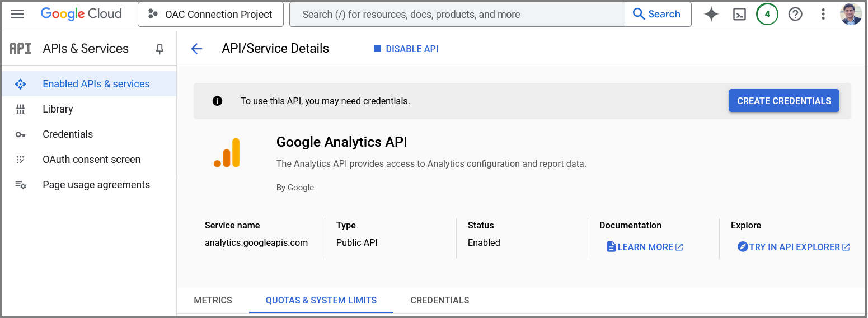Click the Gemini sparkle assistant icon
Viewport: 868px width, 318px height.
coord(711,14)
